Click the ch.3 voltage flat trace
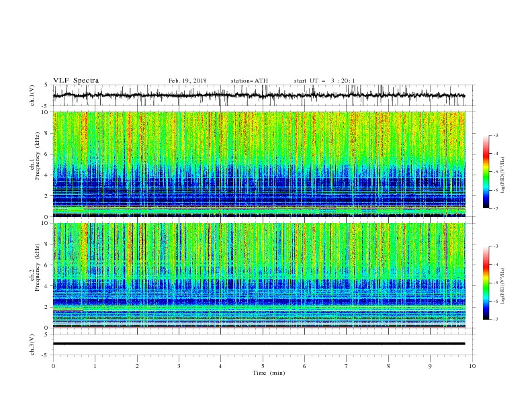This screenshot has height=411, width=532. [259, 344]
